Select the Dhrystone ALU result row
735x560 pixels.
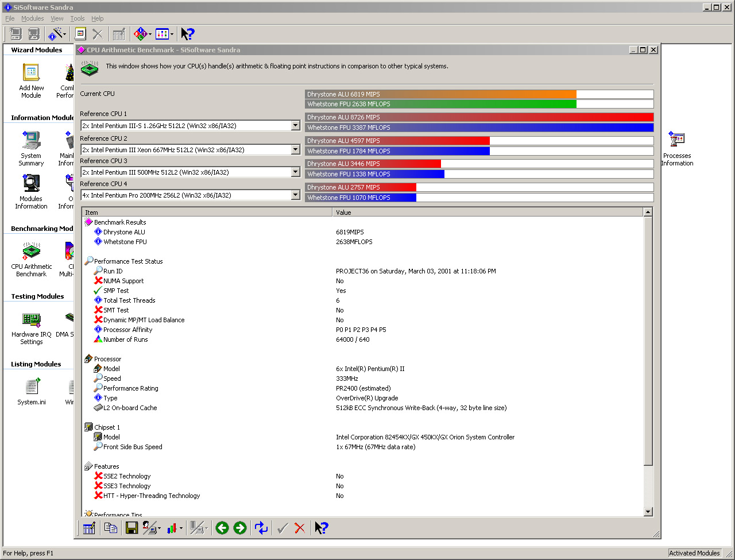coord(124,232)
